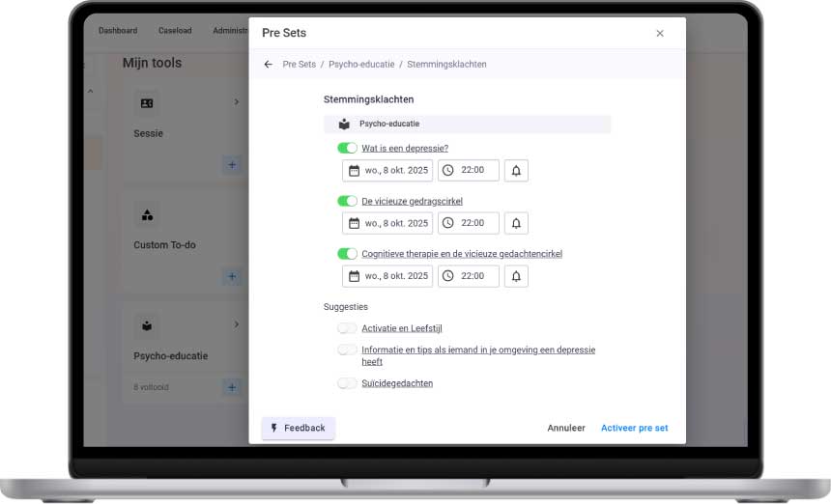Image resolution: width=831 pixels, height=504 pixels.
Task: Enable the Activatie en Leefstijl suggestion toggle
Action: (347, 328)
